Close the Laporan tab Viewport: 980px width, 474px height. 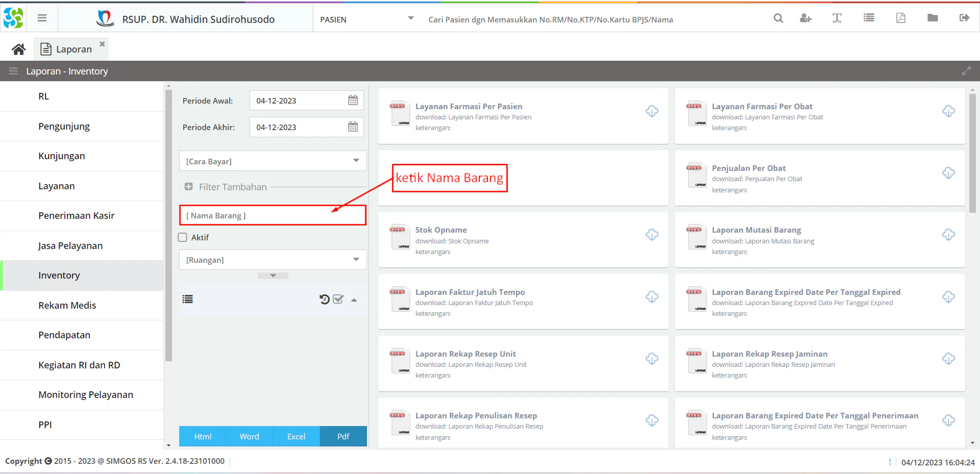click(x=102, y=44)
